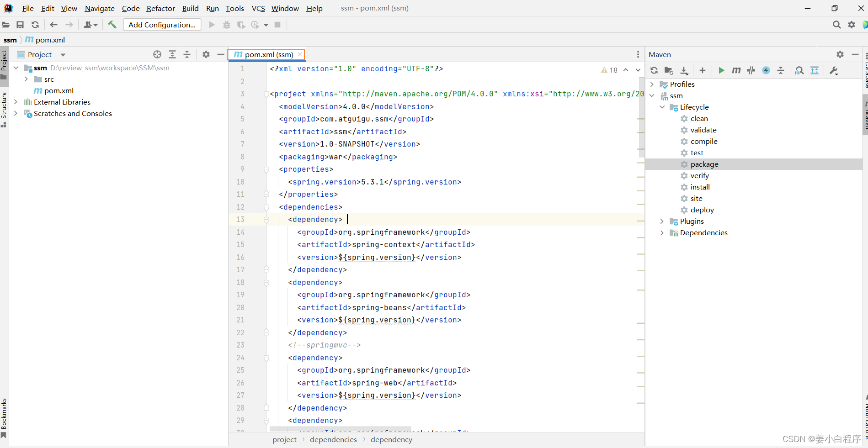The image size is (868, 448).
Task: Click the Reload All Maven Projects icon
Action: pyautogui.click(x=654, y=70)
